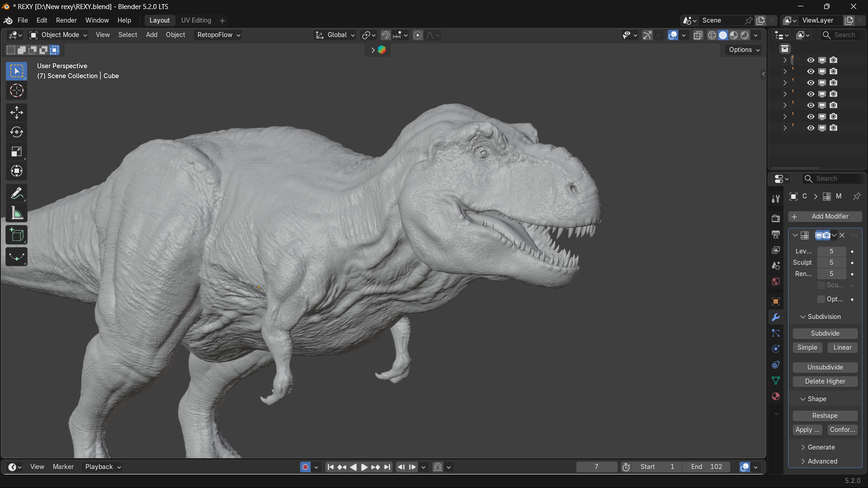Toggle visibility eye of first outliner item
This screenshot has width=868, height=488.
pos(811,60)
